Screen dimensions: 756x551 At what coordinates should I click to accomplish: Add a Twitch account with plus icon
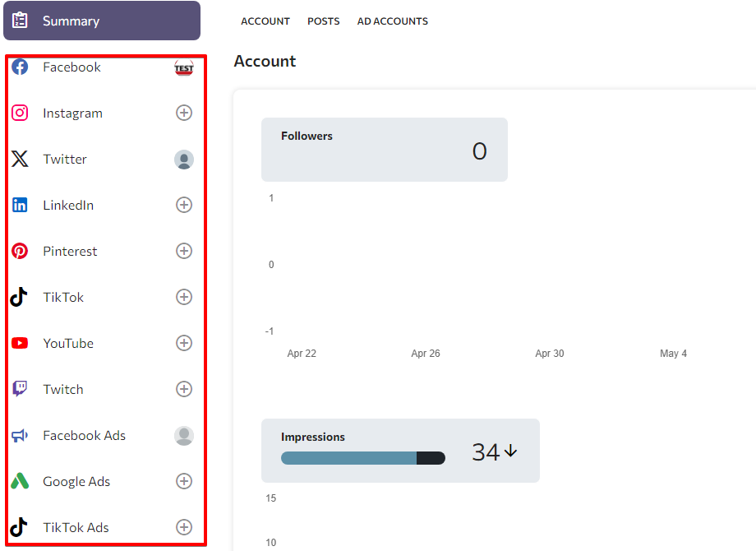click(184, 389)
